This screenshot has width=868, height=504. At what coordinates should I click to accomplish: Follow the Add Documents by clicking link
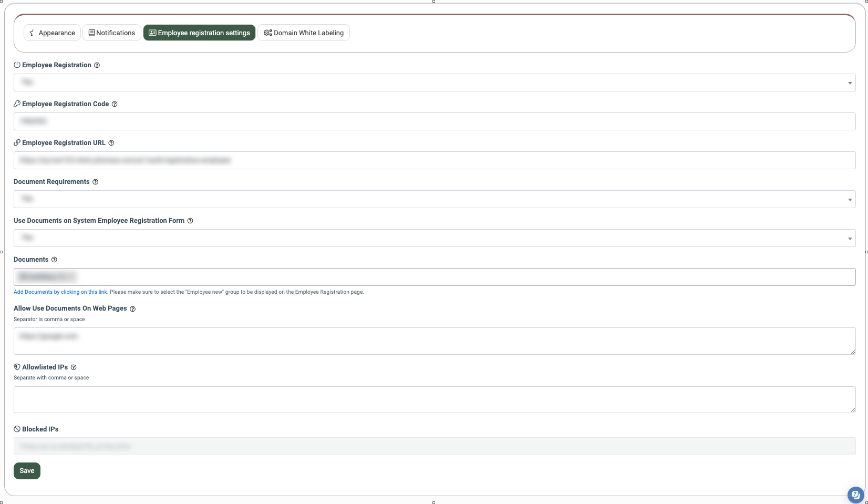click(x=60, y=292)
